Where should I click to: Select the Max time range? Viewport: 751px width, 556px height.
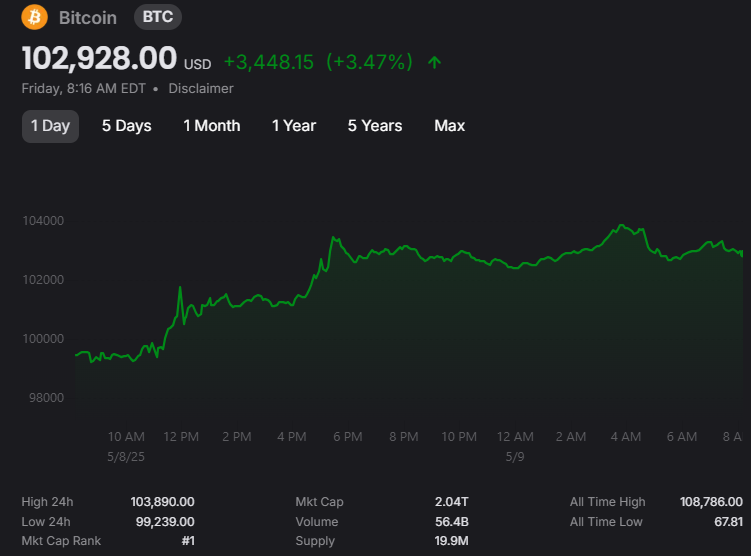coord(450,126)
